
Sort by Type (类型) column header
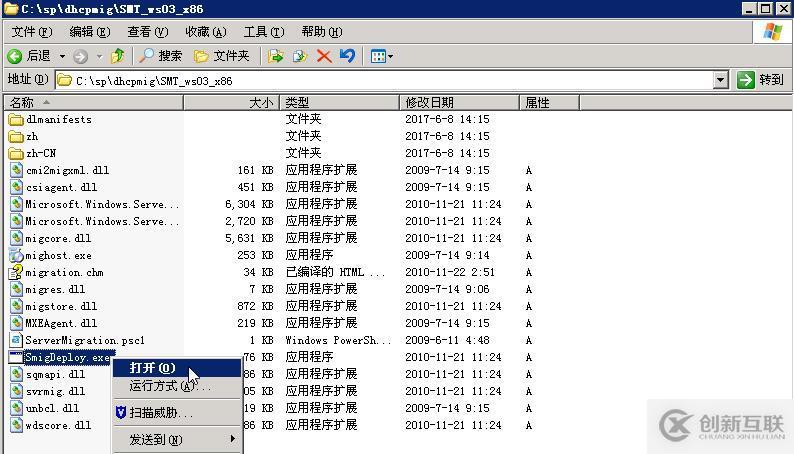coord(339,103)
